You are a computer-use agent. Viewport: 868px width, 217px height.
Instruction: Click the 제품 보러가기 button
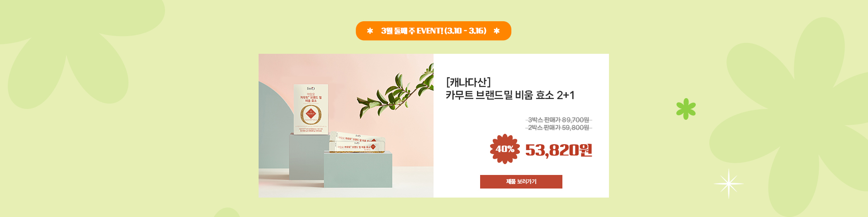(521, 182)
